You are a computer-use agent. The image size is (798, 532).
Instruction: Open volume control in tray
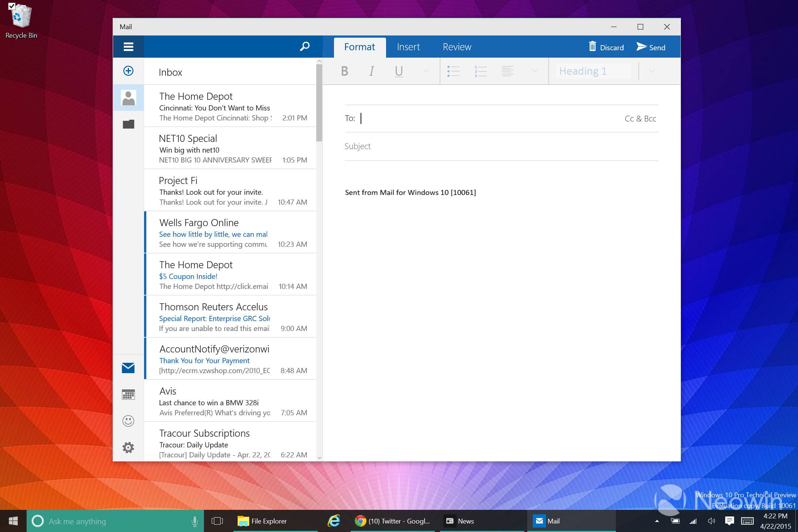pyautogui.click(x=711, y=521)
